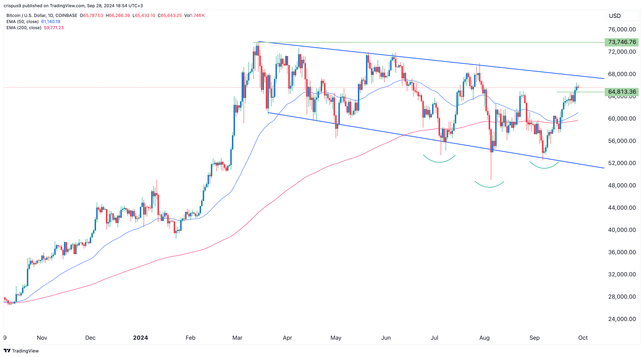Click the Nov label on time axis
Viewport: 644px width, 357px height.
pyautogui.click(x=42, y=338)
